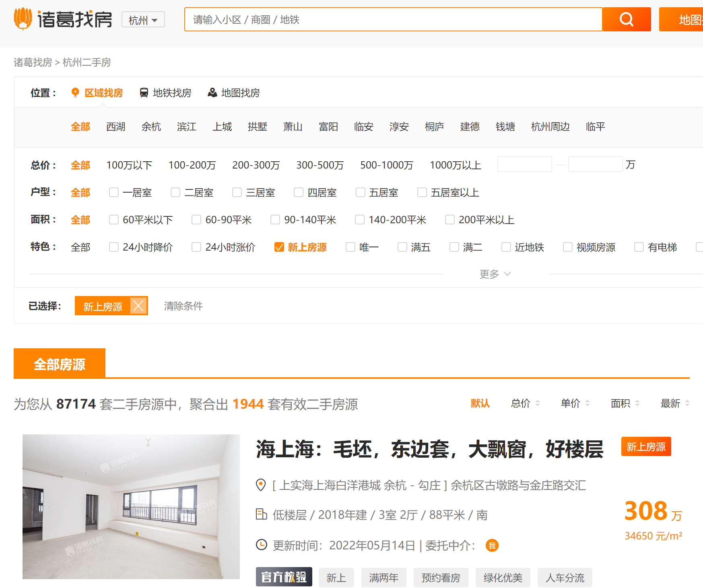Select the subway icon for 地铁找房

pos(144,93)
